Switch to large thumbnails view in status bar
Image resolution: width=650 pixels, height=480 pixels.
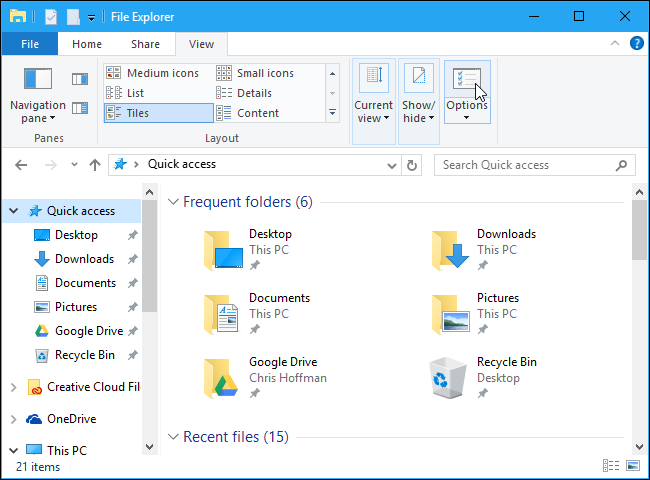[632, 466]
